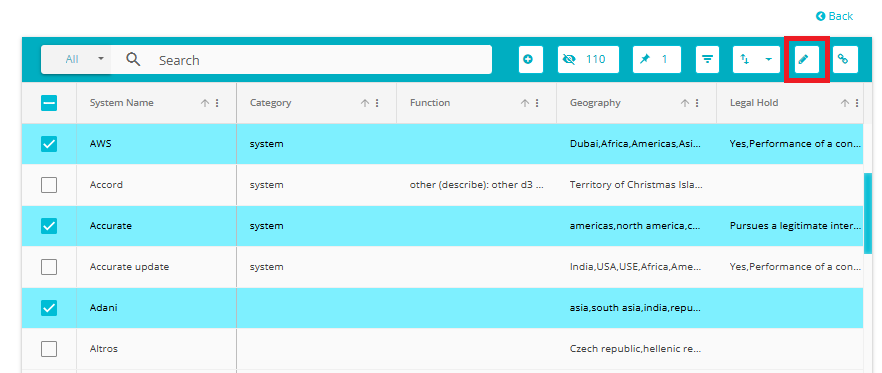Check the Altros row checkbox

(x=49, y=349)
